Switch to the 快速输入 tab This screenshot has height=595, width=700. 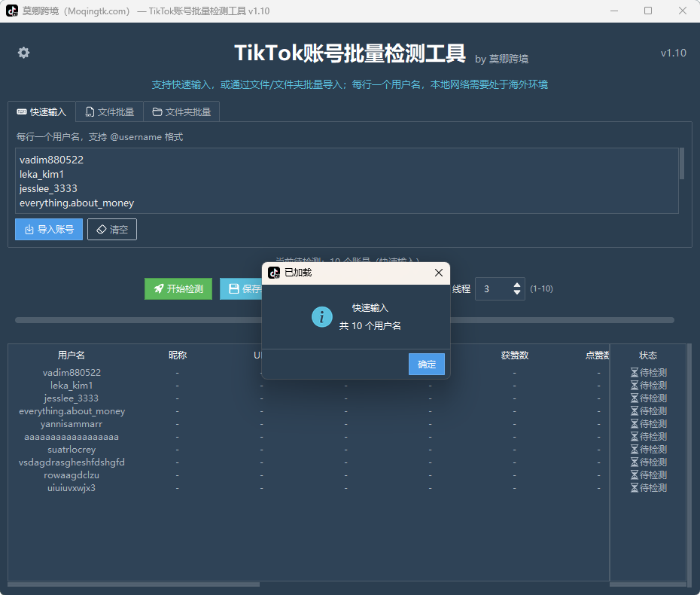coord(41,111)
